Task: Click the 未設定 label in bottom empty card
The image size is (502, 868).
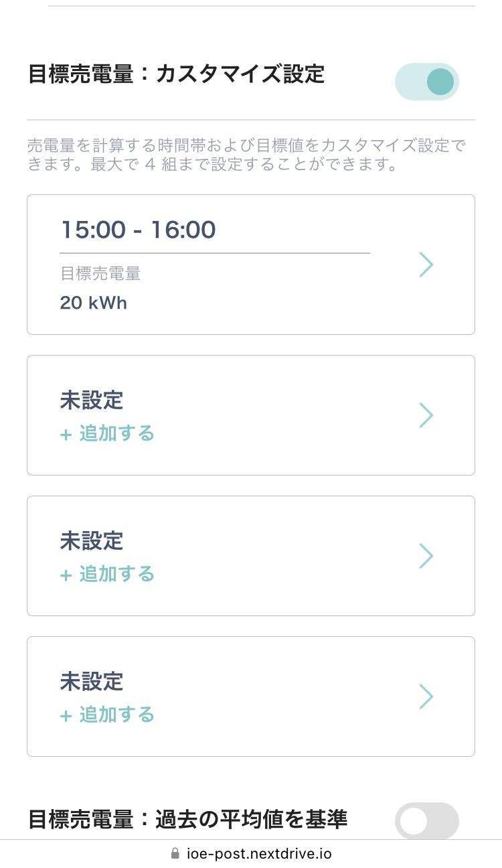Action: pyautogui.click(x=92, y=682)
